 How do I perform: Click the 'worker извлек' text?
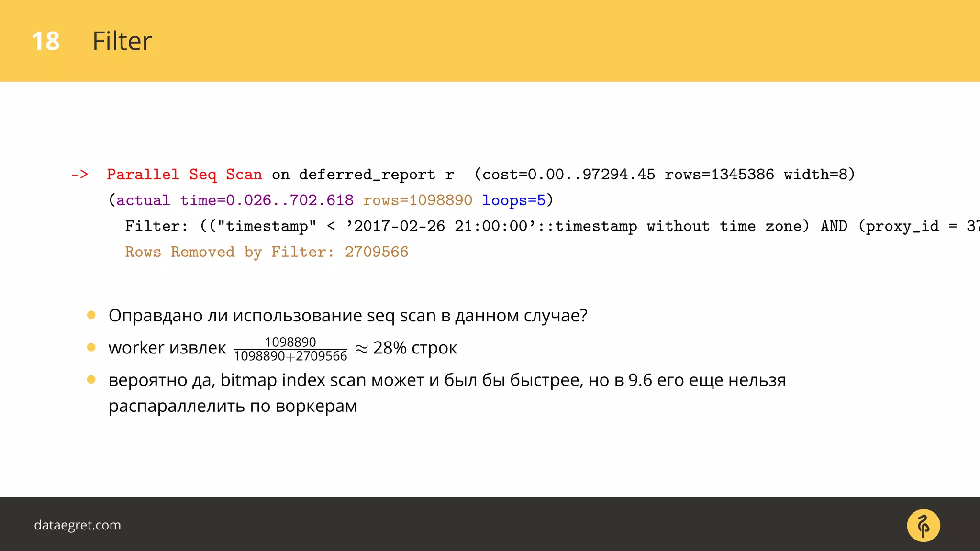(x=167, y=348)
